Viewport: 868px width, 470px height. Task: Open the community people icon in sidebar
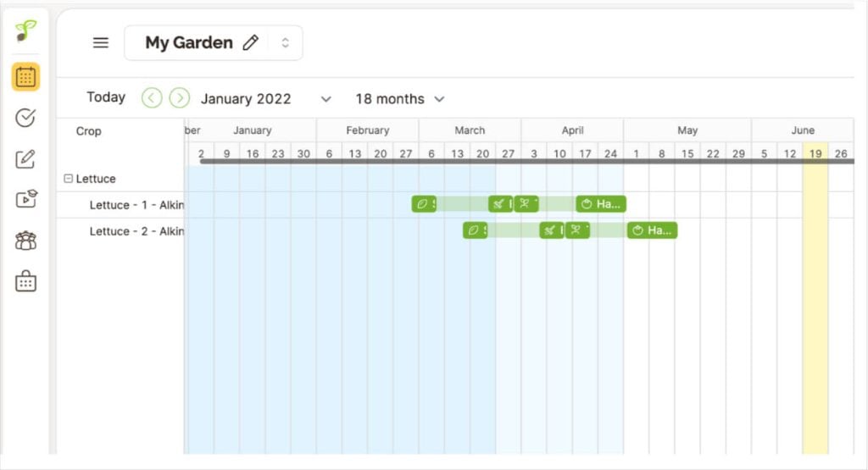(x=25, y=241)
